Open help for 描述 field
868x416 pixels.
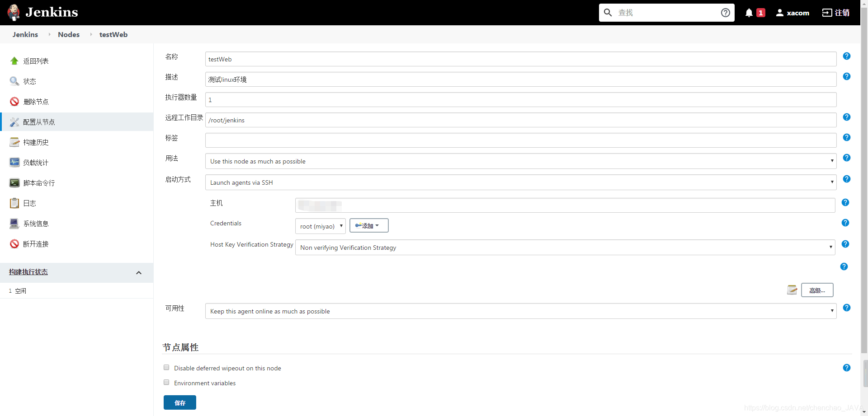point(847,76)
